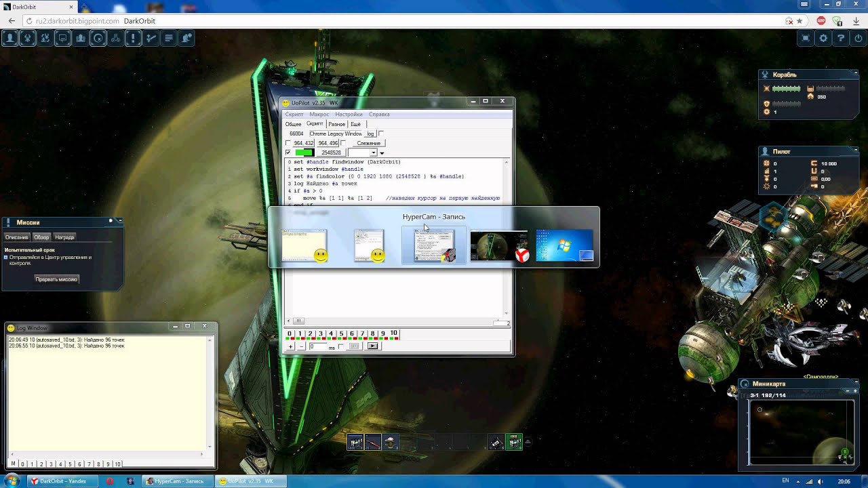The height and width of the screenshot is (488, 868).
Task: Tick the checkbox next to log button
Action: click(x=380, y=134)
